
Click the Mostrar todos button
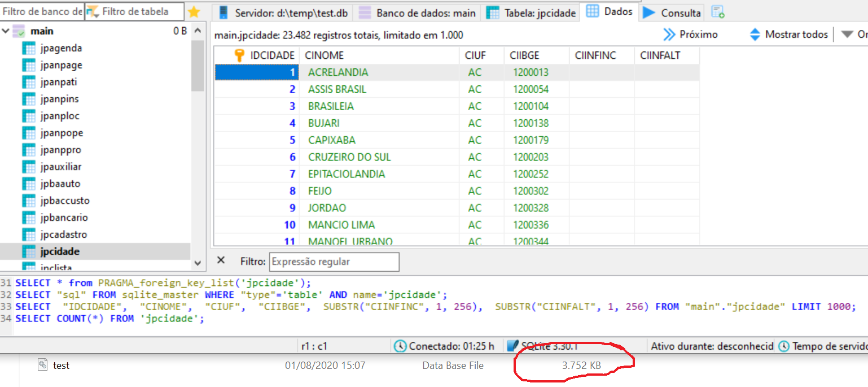pos(788,35)
